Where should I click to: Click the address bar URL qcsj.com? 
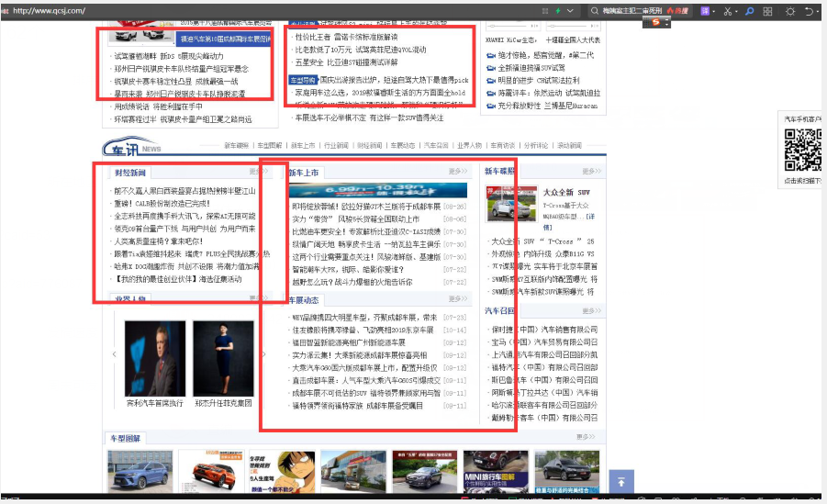click(49, 10)
